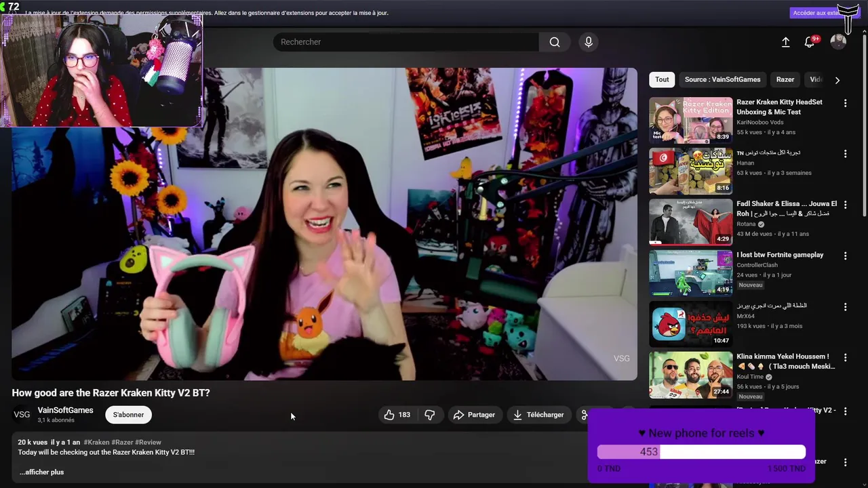Image resolution: width=868 pixels, height=488 pixels.
Task: Click KariNooboo Vods channel name
Action: [759, 123]
